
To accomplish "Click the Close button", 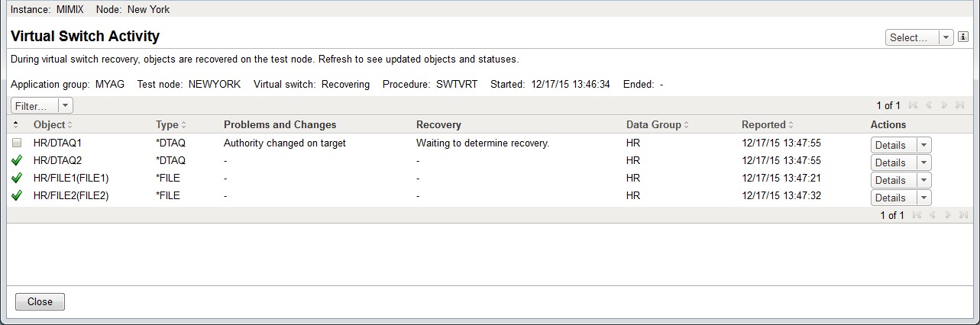I will point(40,301).
